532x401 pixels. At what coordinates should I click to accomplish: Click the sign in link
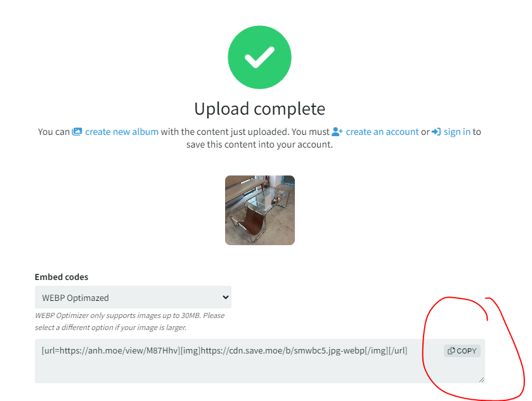pyautogui.click(x=457, y=132)
